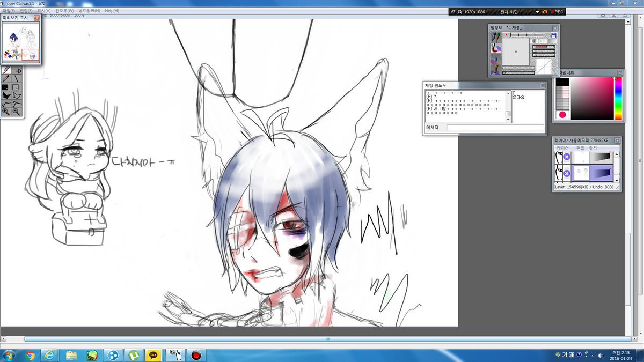
Task: Click the chat message input field
Action: click(x=495, y=128)
